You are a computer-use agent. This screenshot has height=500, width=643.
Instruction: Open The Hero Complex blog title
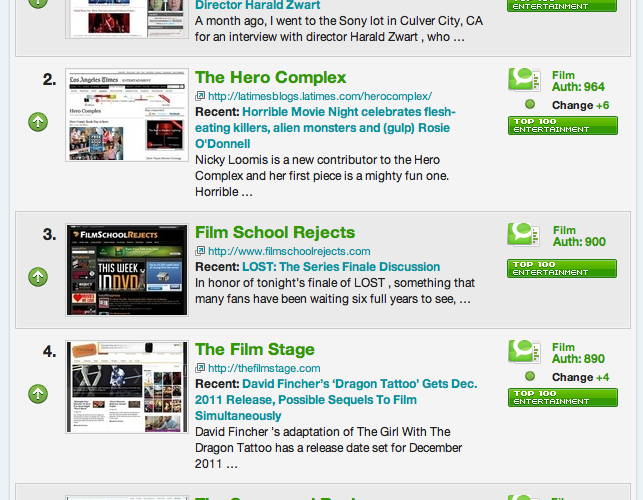270,77
